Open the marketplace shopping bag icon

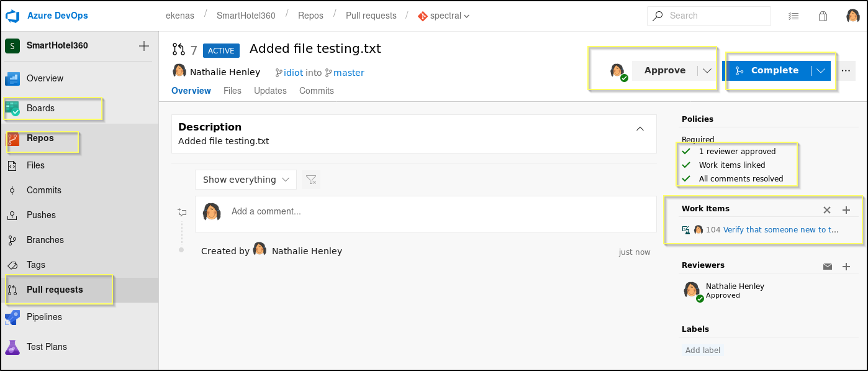pos(823,16)
